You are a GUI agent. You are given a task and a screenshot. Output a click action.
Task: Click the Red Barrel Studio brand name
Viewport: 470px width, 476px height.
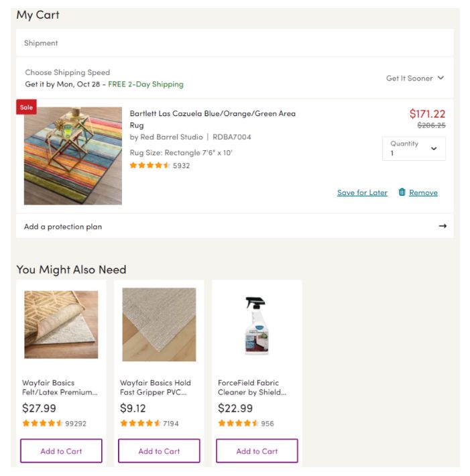point(172,137)
